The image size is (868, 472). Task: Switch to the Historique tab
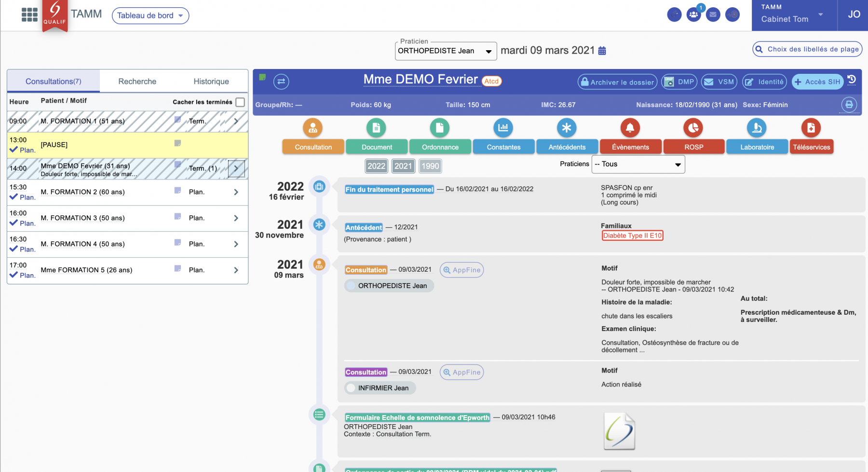(211, 81)
